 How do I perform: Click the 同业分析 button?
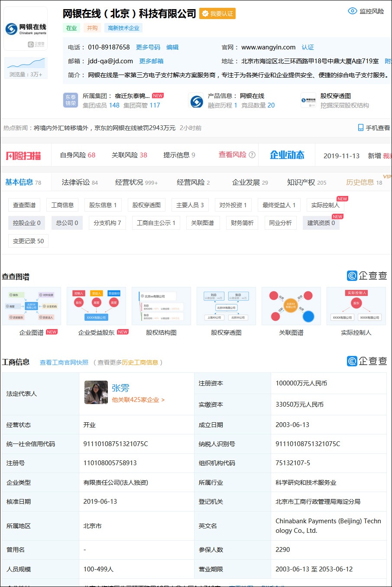(280, 223)
